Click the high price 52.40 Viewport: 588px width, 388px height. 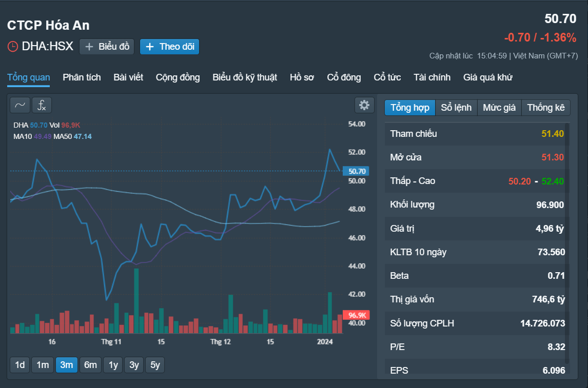pyautogui.click(x=553, y=181)
